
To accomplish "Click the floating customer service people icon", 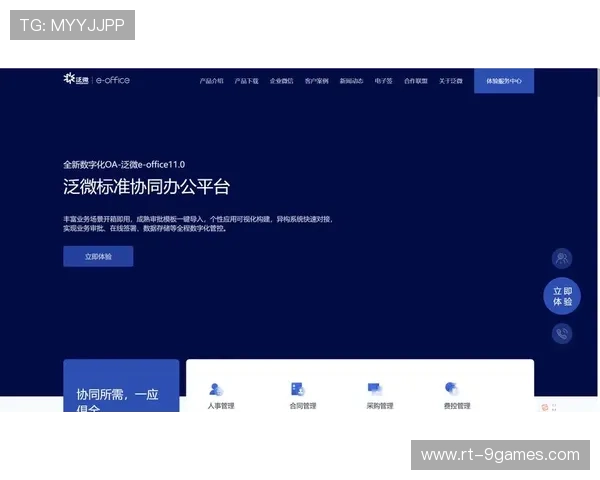I will pyautogui.click(x=562, y=258).
